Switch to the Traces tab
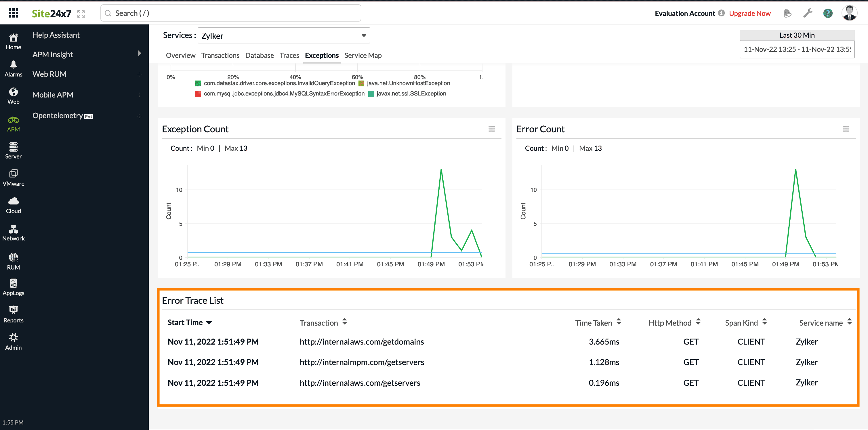This screenshot has width=868, height=430. tap(289, 55)
